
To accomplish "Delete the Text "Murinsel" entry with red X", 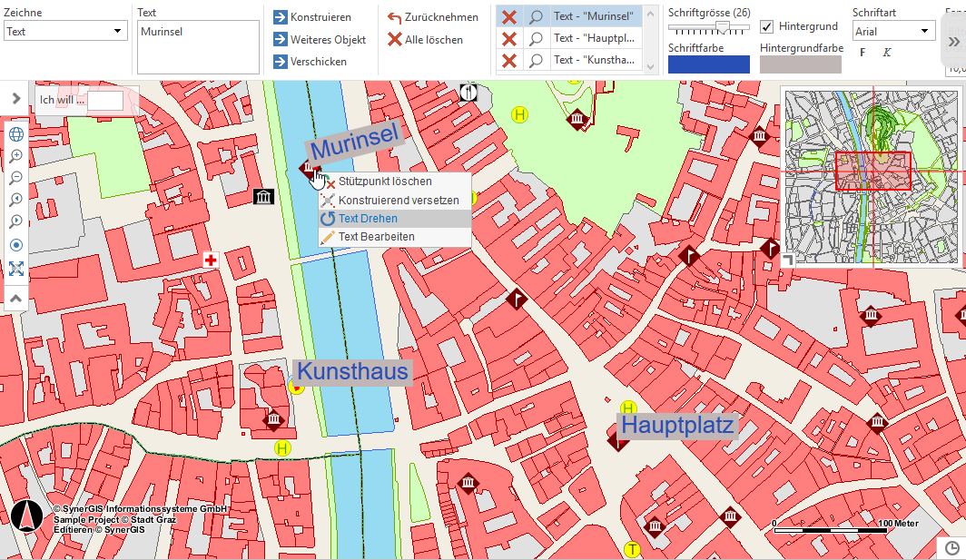I will pyautogui.click(x=509, y=17).
